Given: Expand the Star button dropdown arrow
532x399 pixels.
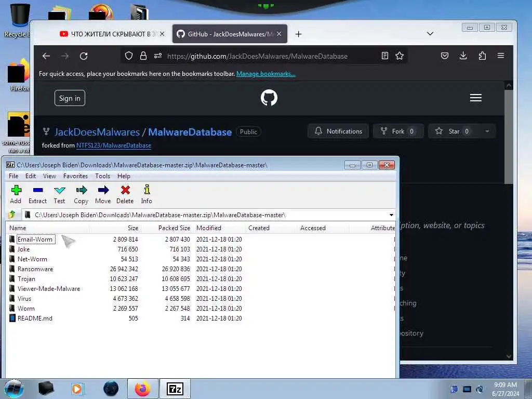Looking at the screenshot, I should tap(487, 131).
